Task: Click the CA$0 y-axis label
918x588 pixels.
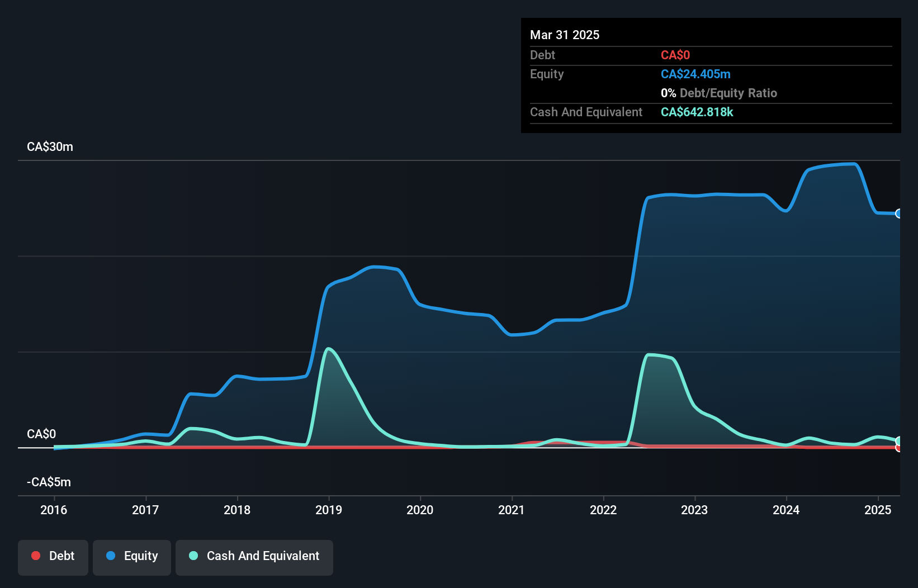Action: pos(41,434)
